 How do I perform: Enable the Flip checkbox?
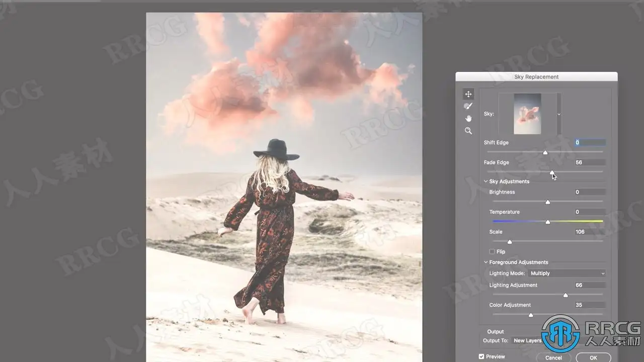coord(492,251)
